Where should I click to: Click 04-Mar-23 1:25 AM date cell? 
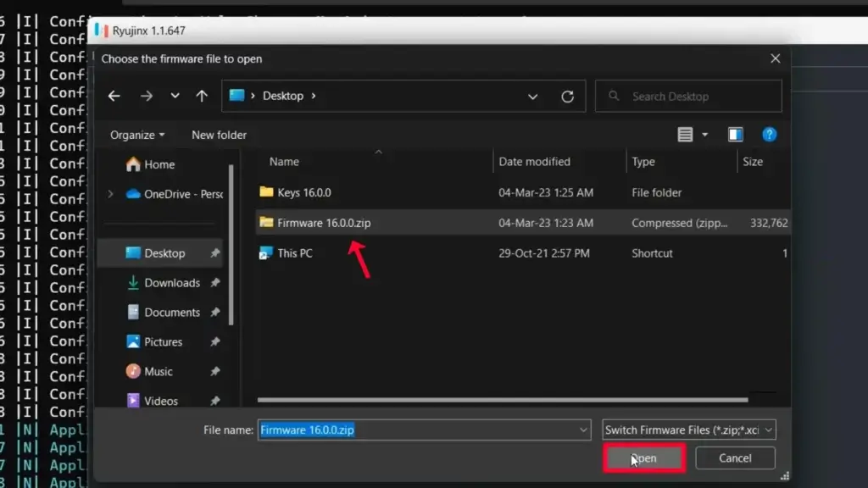point(546,192)
